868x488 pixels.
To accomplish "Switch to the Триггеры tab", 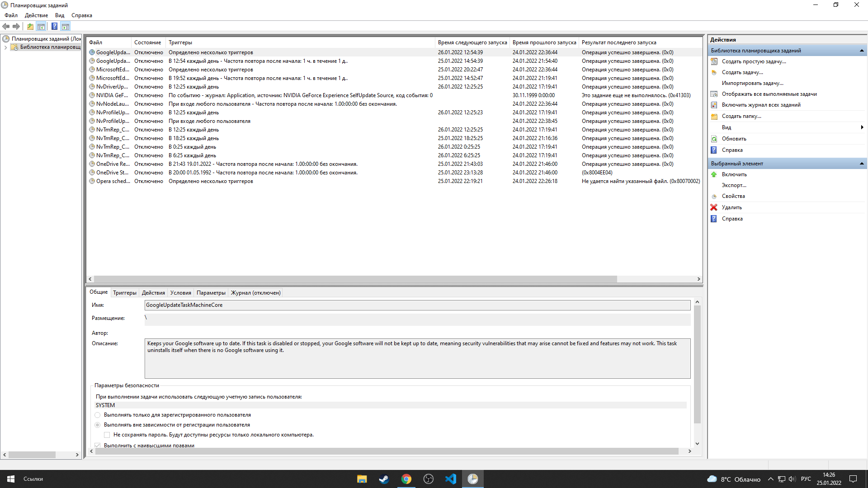I will pyautogui.click(x=125, y=293).
